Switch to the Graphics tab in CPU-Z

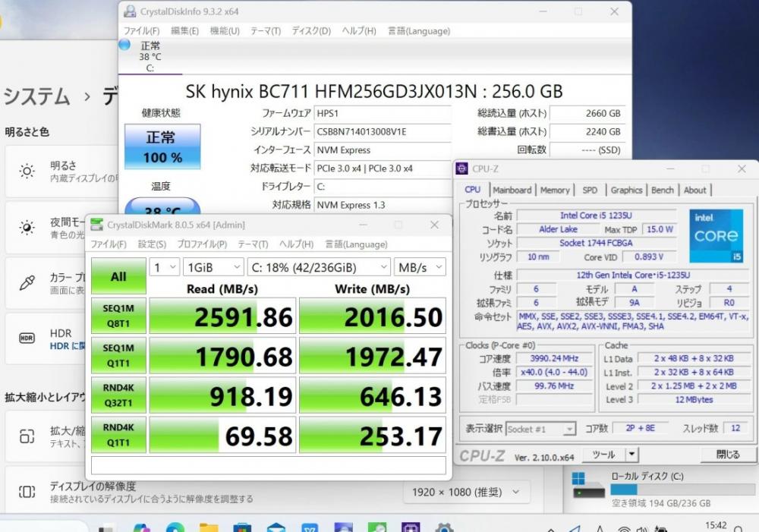pos(626,190)
